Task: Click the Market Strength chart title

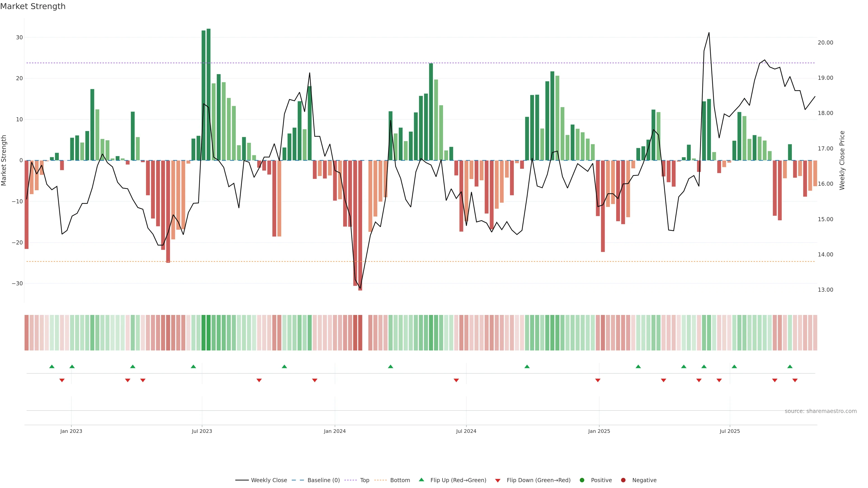Action: tap(33, 6)
